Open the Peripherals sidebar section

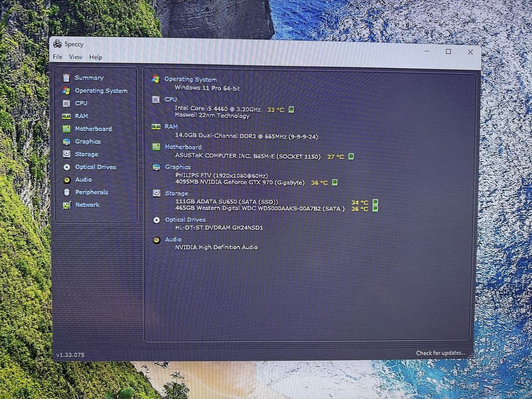coord(92,192)
